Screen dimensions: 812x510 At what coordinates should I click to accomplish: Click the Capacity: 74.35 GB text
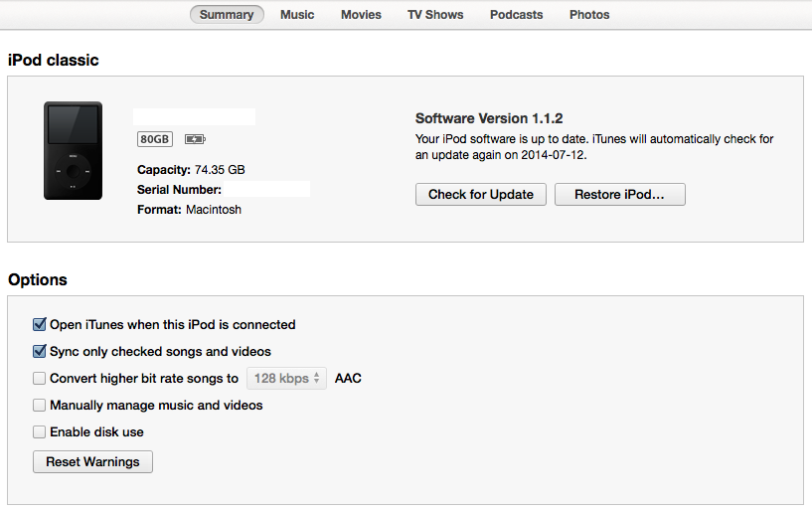click(191, 170)
